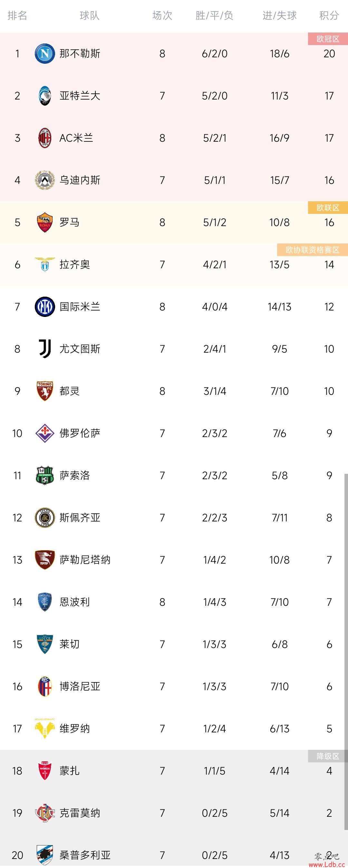
Task: Open the Sampdoria crest icon
Action: click(45, 855)
